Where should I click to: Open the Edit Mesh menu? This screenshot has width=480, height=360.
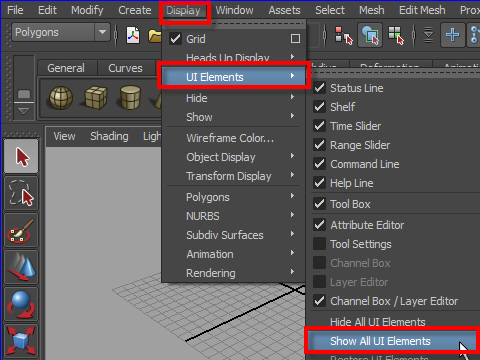(422, 10)
